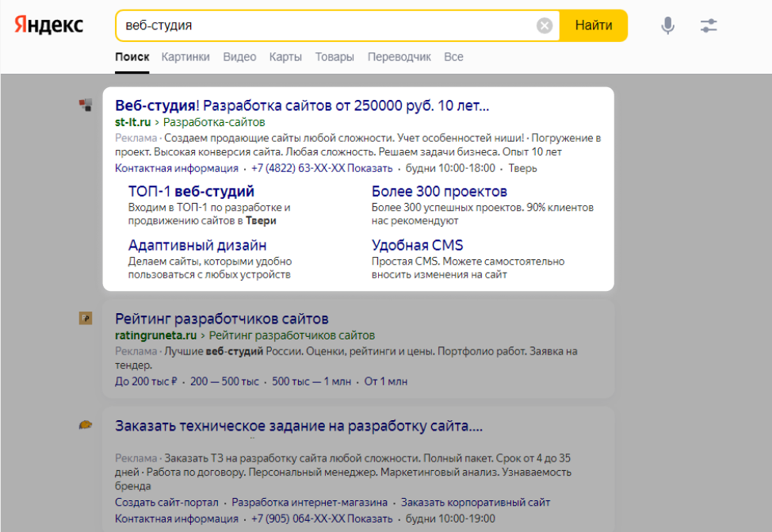Viewport: 772px width, 532px height.
Task: Click the st-lt.ru site favicon
Action: click(86, 105)
